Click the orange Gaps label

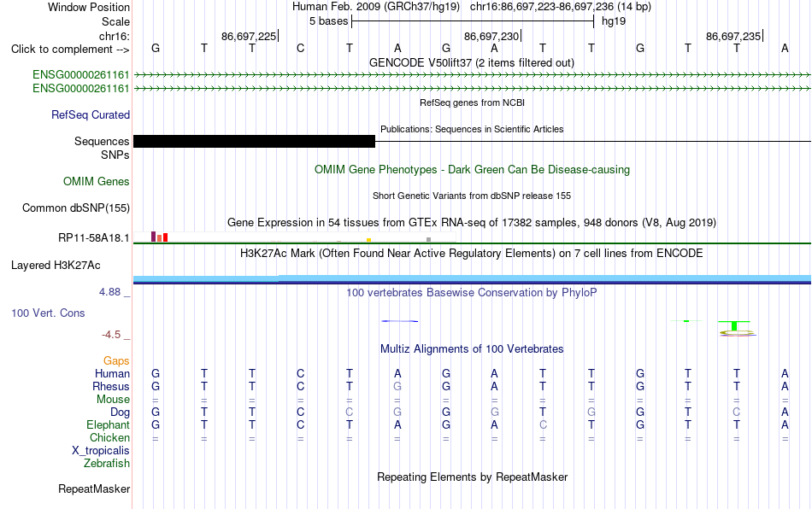pyautogui.click(x=116, y=360)
